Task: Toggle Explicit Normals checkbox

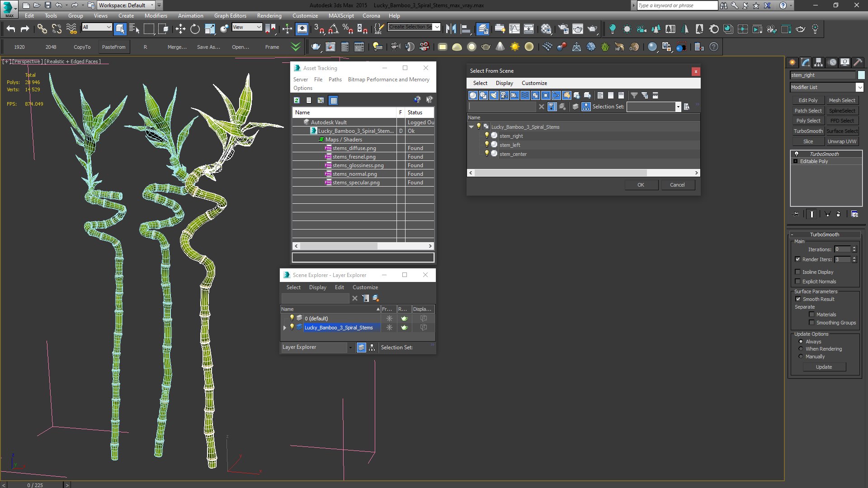Action: coord(797,282)
